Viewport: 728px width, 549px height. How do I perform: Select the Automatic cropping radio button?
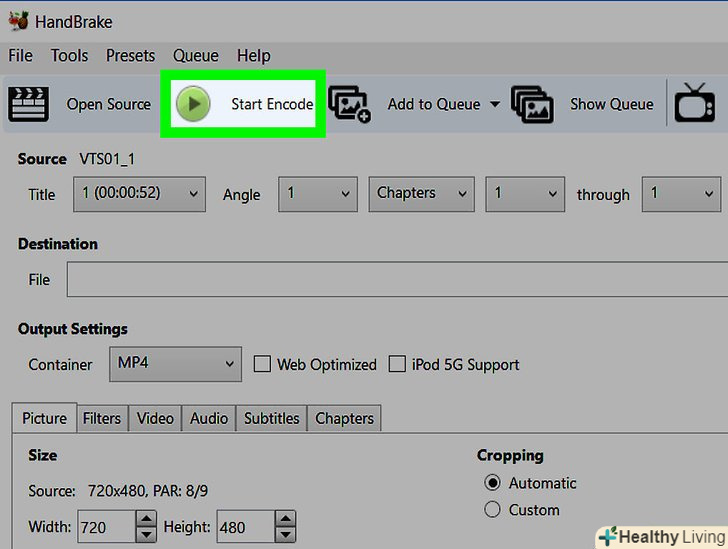(x=493, y=483)
